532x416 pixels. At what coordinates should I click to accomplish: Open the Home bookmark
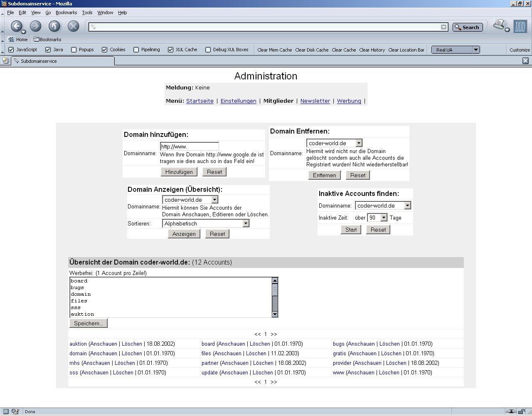pyautogui.click(x=18, y=40)
